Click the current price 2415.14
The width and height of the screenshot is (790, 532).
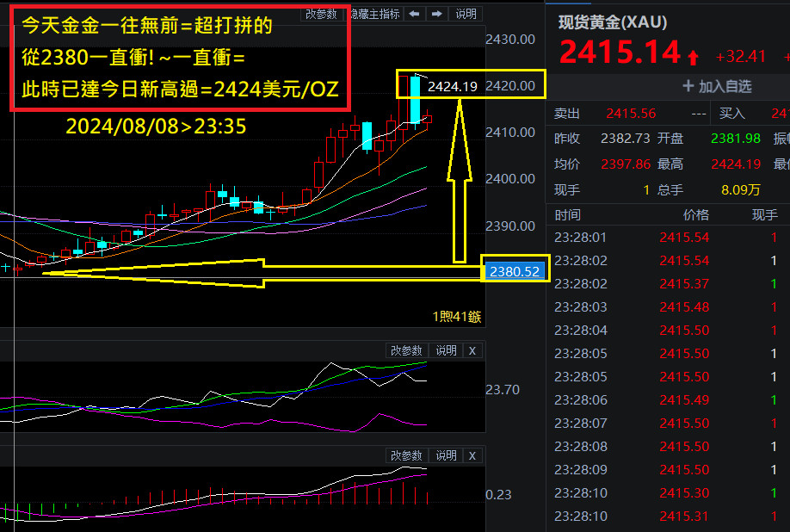click(x=620, y=52)
